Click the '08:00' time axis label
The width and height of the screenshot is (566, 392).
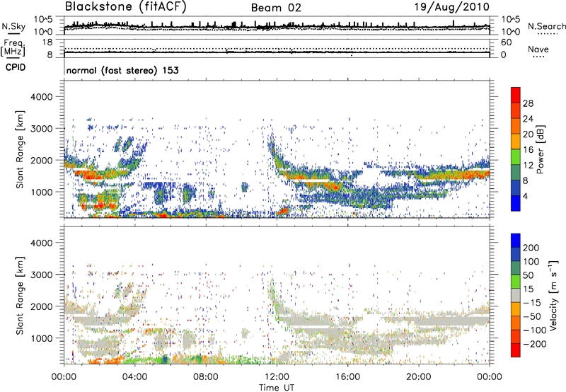pos(206,377)
